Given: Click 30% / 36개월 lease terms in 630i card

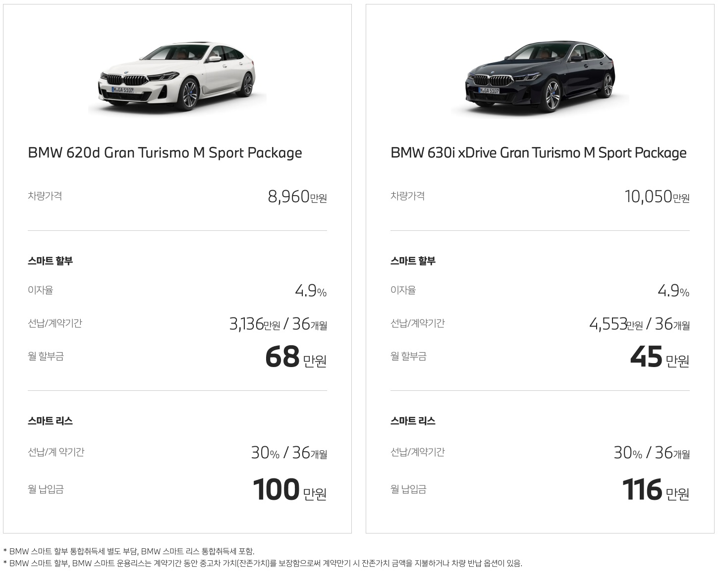Looking at the screenshot, I should pyautogui.click(x=652, y=452).
